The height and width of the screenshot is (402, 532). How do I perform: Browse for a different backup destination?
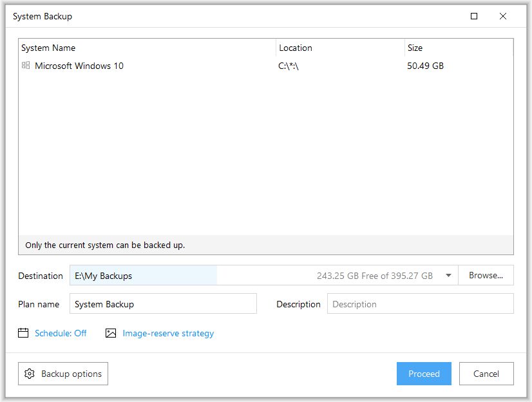[x=485, y=275]
